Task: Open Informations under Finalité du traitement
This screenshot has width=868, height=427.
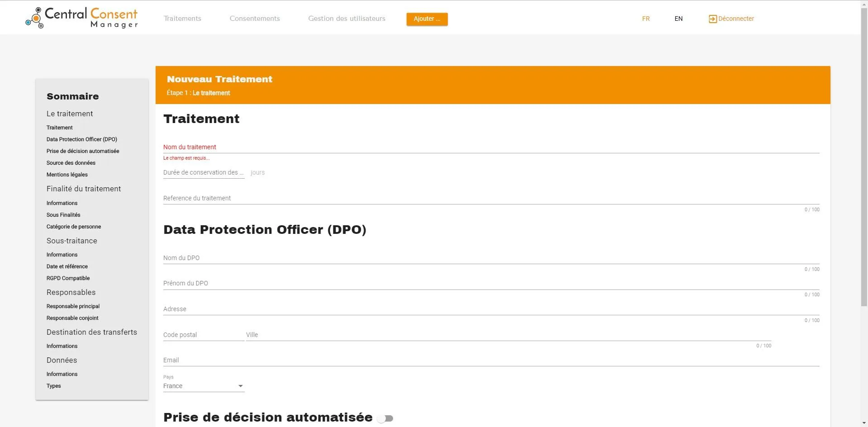Action: 62,203
